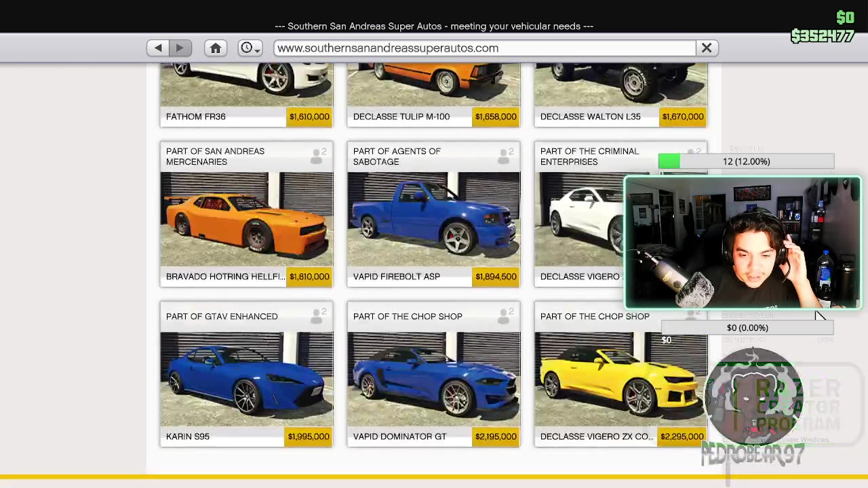Viewport: 868px width, 488px height.
Task: Click the Declasse Tulip M-100 $1,658,000 price
Action: (496, 117)
